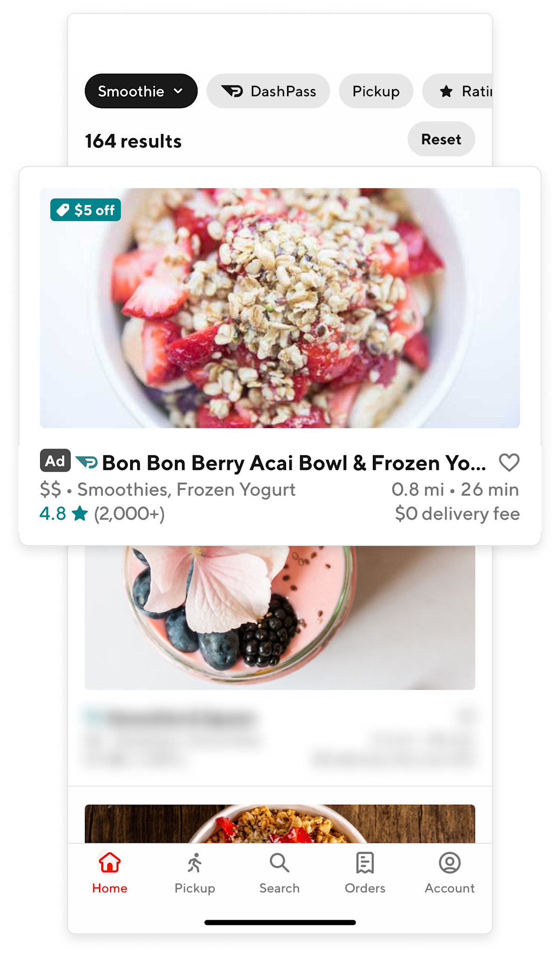Open Bon Bon Berry Acai Bowl listing title
The height and width of the screenshot is (958, 560).
(x=294, y=463)
